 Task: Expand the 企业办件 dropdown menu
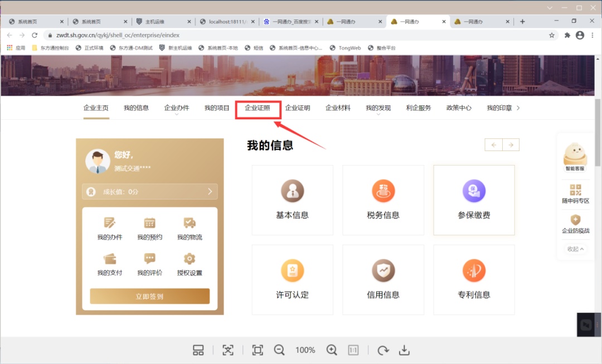(x=177, y=109)
